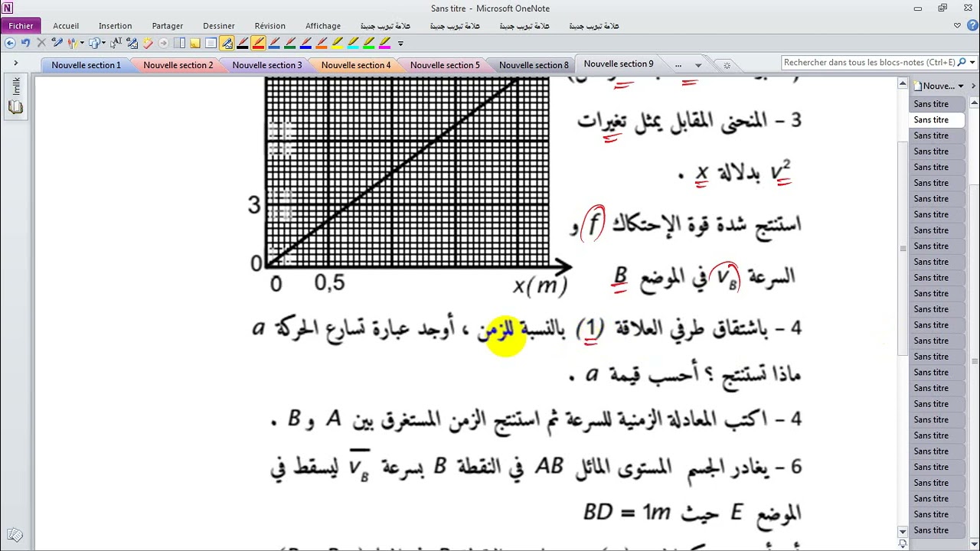This screenshot has height=551, width=980.
Task: Open the Fichier menu
Action: [21, 26]
